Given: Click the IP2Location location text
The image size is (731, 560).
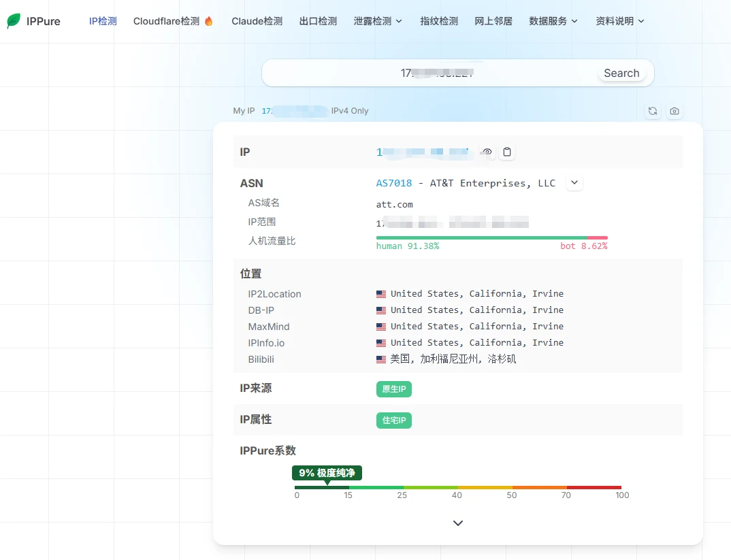Looking at the screenshot, I should (x=477, y=294).
